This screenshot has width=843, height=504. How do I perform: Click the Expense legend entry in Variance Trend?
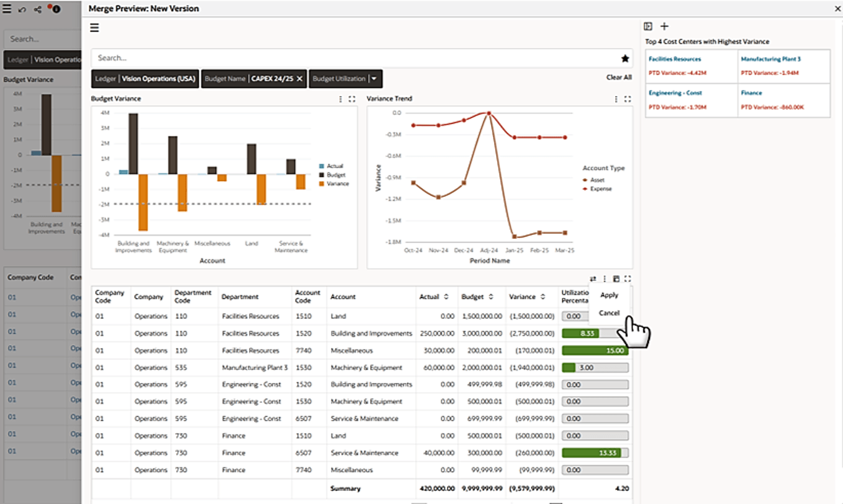597,189
